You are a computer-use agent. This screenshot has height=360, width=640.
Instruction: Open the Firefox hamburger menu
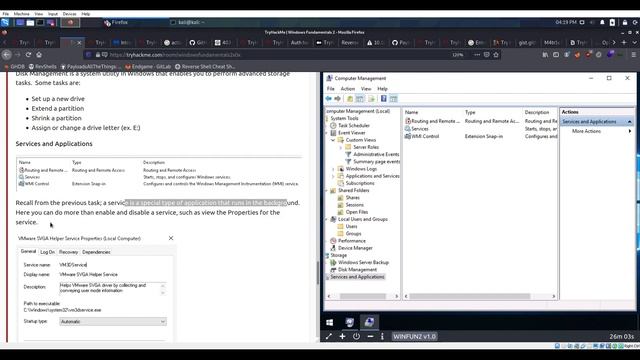pos(633,55)
